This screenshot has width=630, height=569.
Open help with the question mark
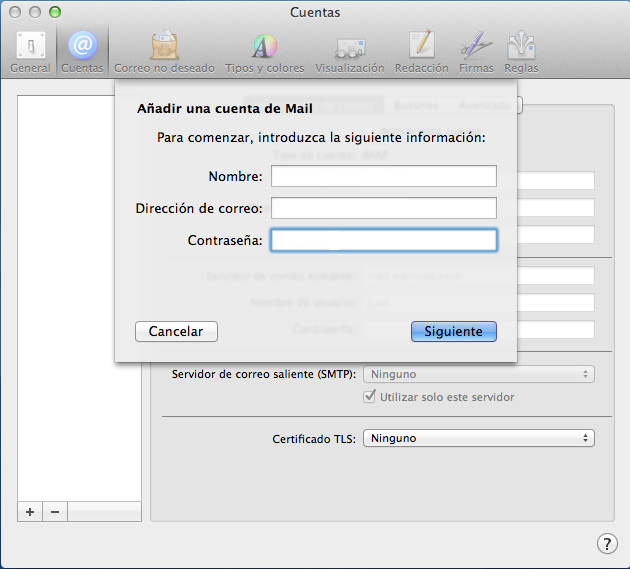(607, 544)
